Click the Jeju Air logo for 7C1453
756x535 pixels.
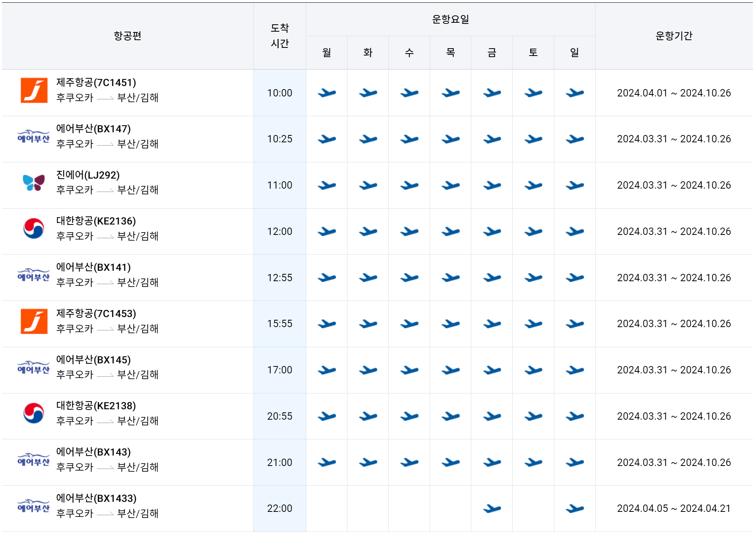(34, 321)
